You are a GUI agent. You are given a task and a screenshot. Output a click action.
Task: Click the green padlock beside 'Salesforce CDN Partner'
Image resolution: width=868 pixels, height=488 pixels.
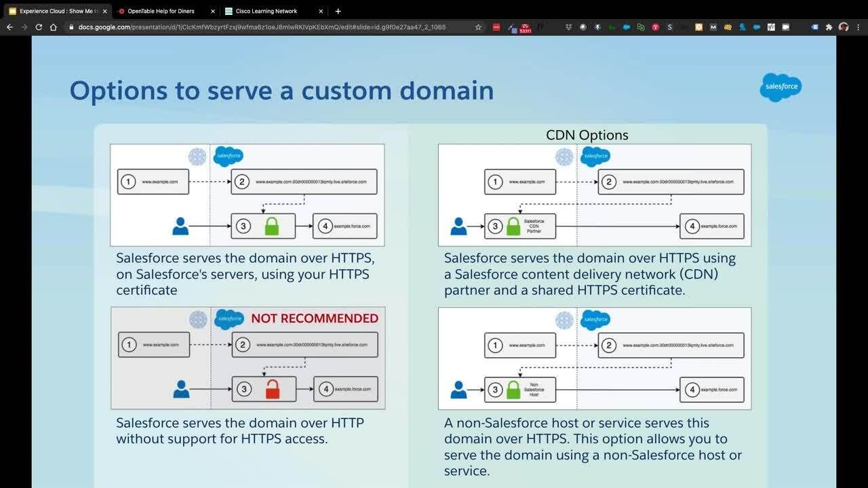[513, 226]
